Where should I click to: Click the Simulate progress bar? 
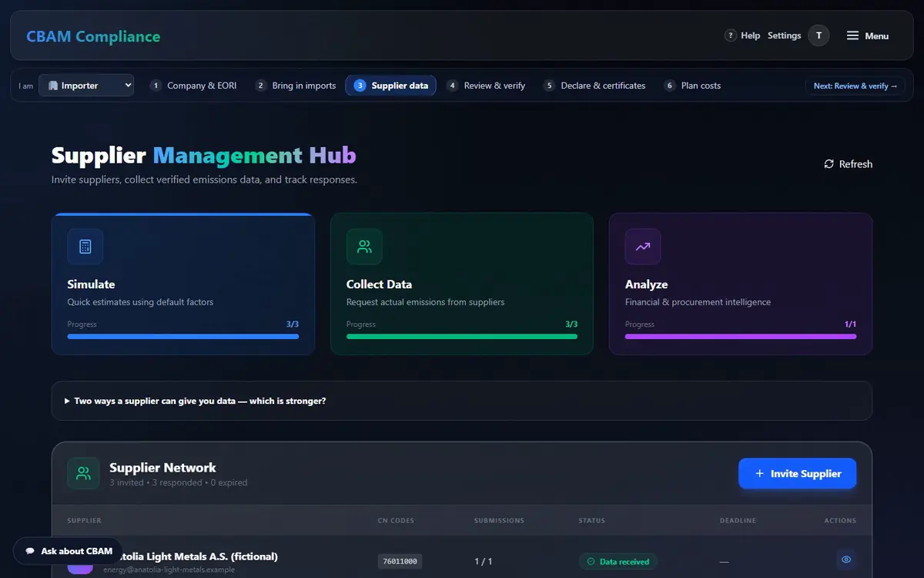coord(183,337)
